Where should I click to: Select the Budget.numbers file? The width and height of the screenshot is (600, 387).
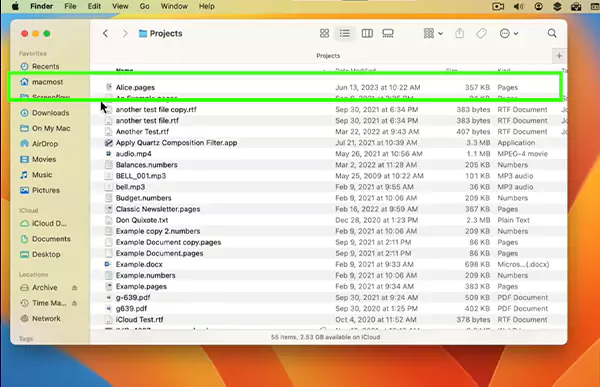pos(328,198)
